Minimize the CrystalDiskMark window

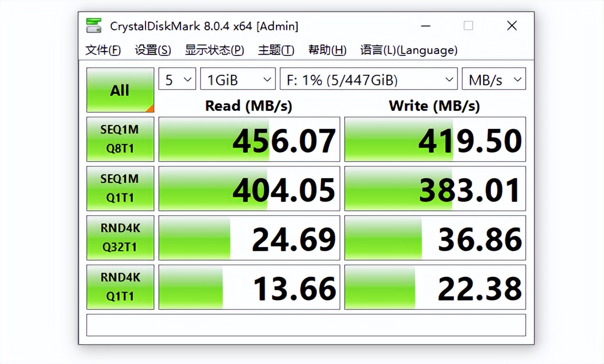click(x=425, y=26)
